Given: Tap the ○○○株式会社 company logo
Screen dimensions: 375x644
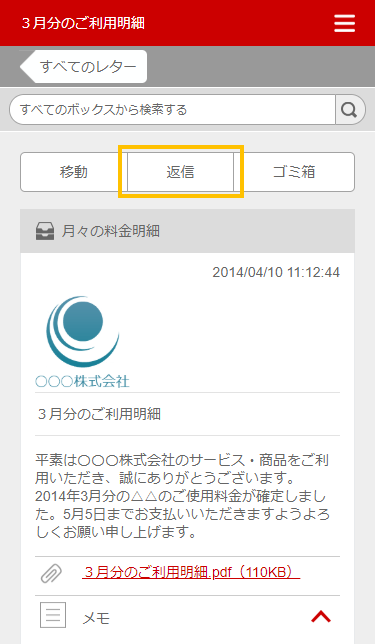Looking at the screenshot, I should click(83, 342).
